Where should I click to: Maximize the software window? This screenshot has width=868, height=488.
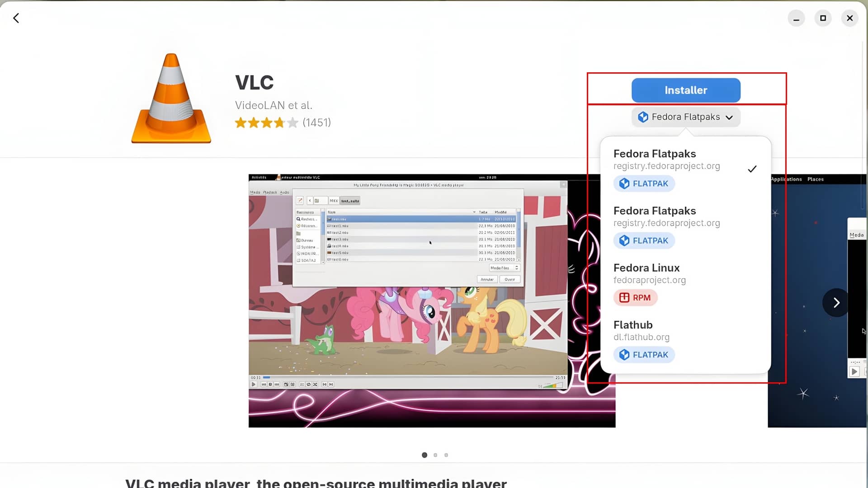[823, 18]
